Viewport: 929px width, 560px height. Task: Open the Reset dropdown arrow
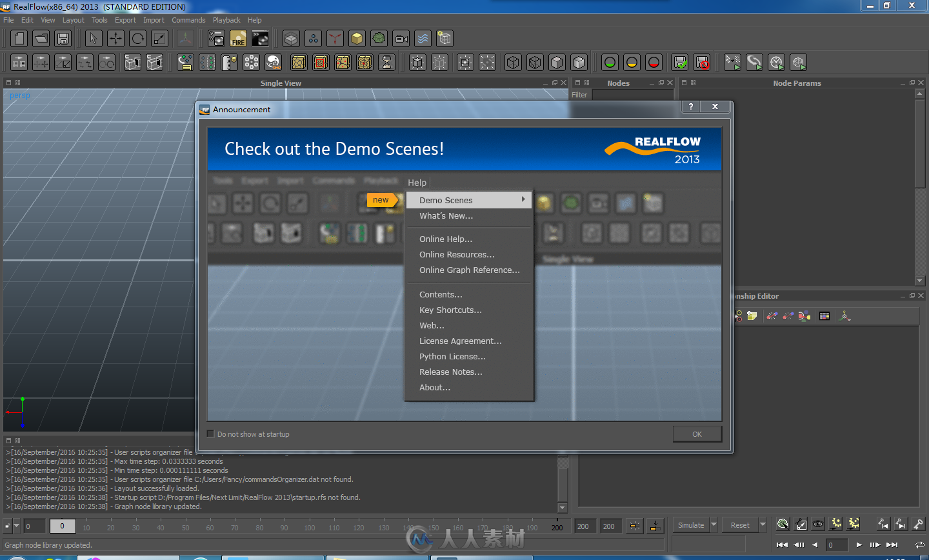[763, 525]
